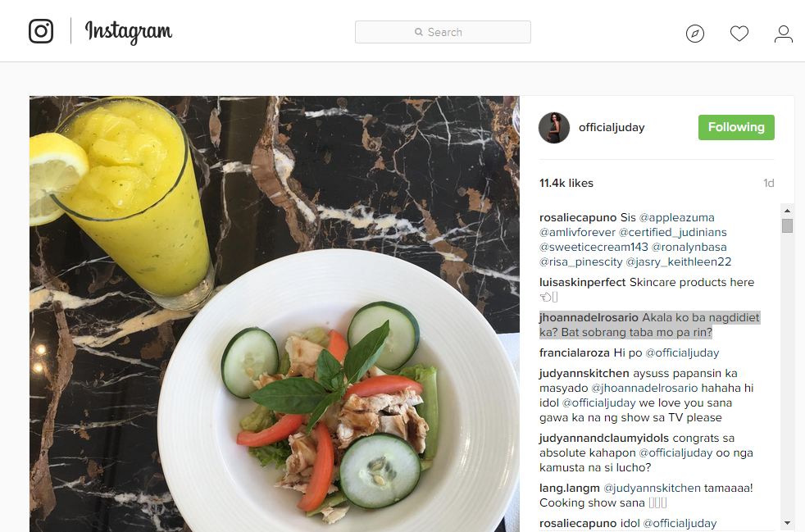Viewport: 805px width, 532px height.
Task: Open luisaskinperfect commenter profile
Action: (x=582, y=283)
